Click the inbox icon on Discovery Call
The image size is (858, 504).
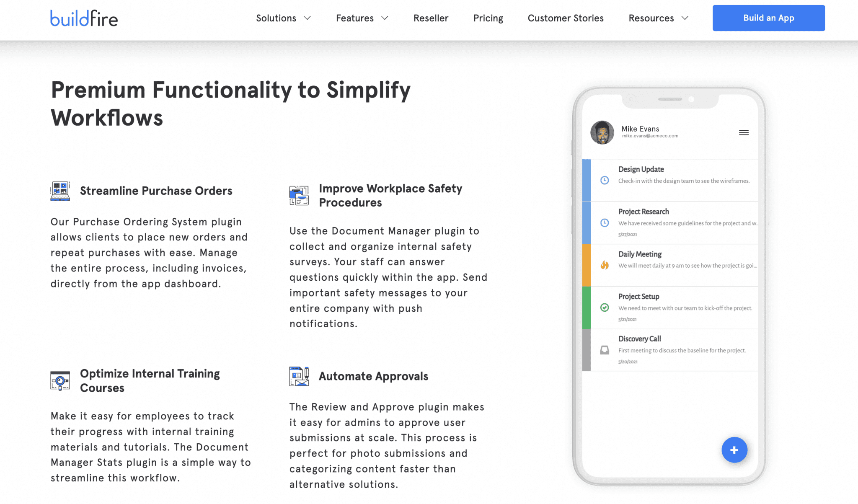tap(605, 350)
